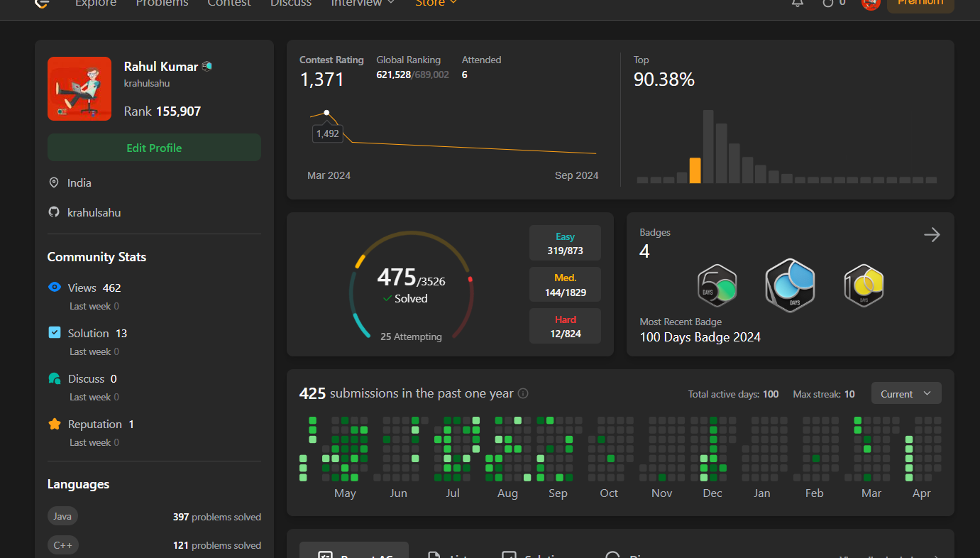Screen dimensions: 980x558
Task: Select the Med. 144/1829 difficulty box
Action: point(565,285)
